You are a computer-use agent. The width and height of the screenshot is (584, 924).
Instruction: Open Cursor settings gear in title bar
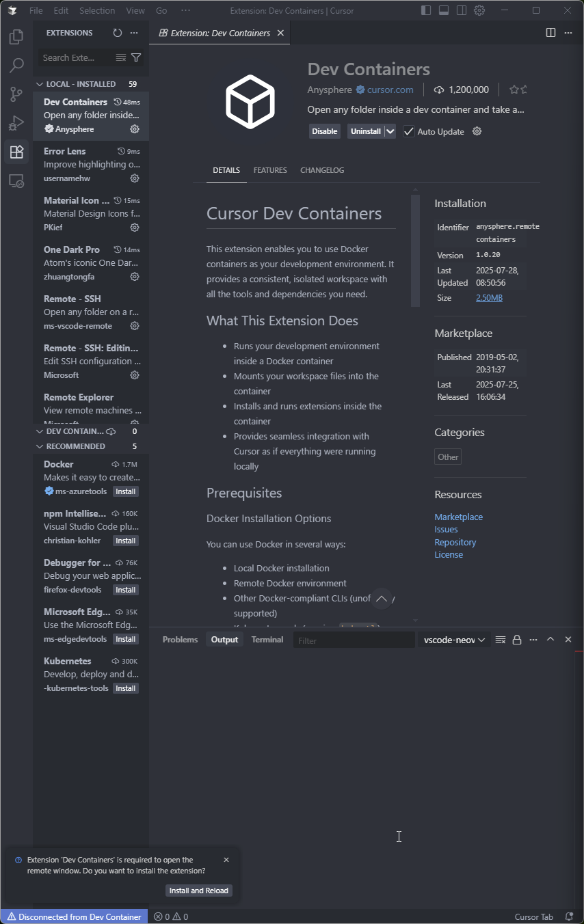(x=479, y=10)
